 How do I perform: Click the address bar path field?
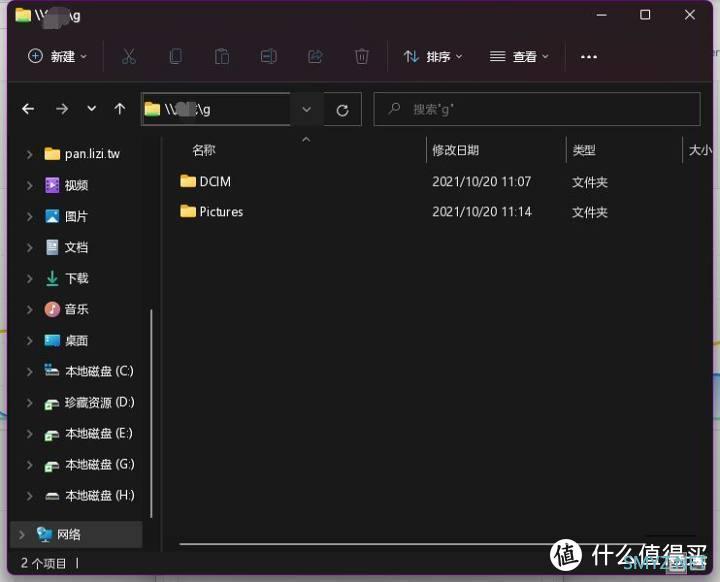[x=216, y=109]
